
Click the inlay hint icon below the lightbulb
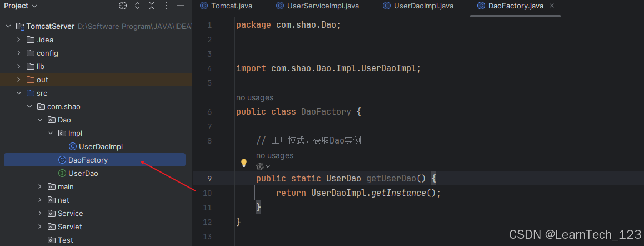pyautogui.click(x=259, y=166)
